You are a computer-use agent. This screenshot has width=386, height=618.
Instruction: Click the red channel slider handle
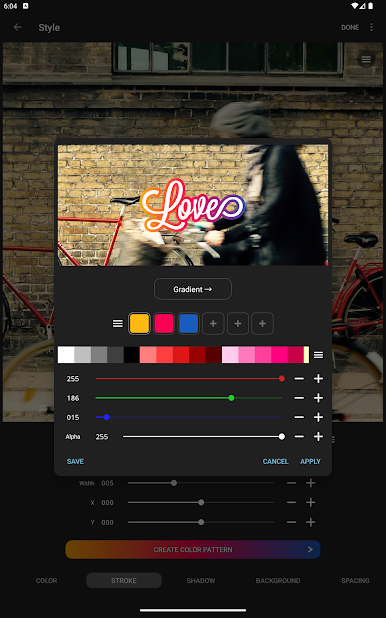click(282, 379)
